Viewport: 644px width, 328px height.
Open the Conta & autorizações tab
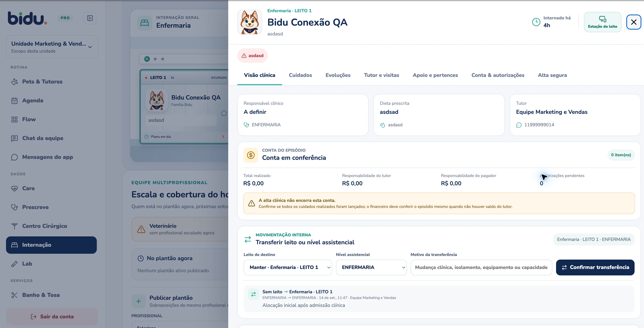coord(498,75)
